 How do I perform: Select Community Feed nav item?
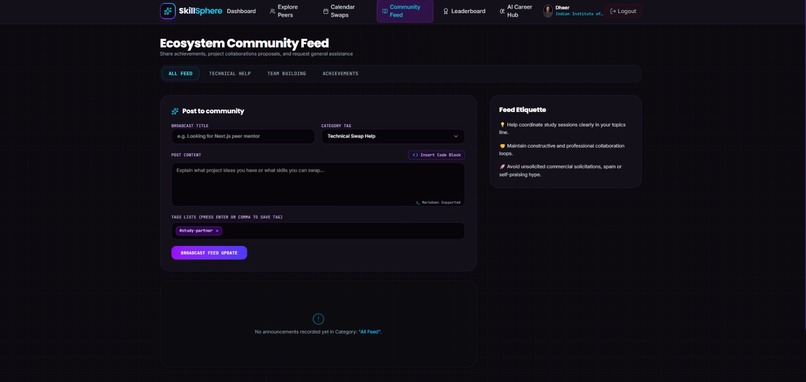coord(405,11)
